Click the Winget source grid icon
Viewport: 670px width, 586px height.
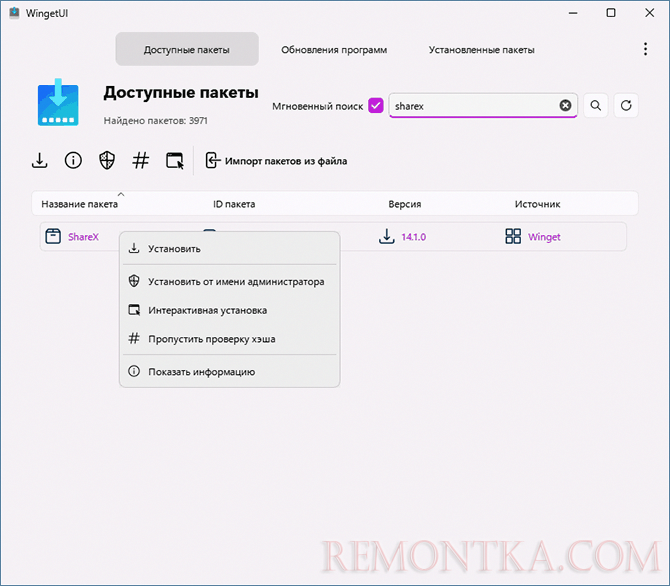click(x=513, y=236)
